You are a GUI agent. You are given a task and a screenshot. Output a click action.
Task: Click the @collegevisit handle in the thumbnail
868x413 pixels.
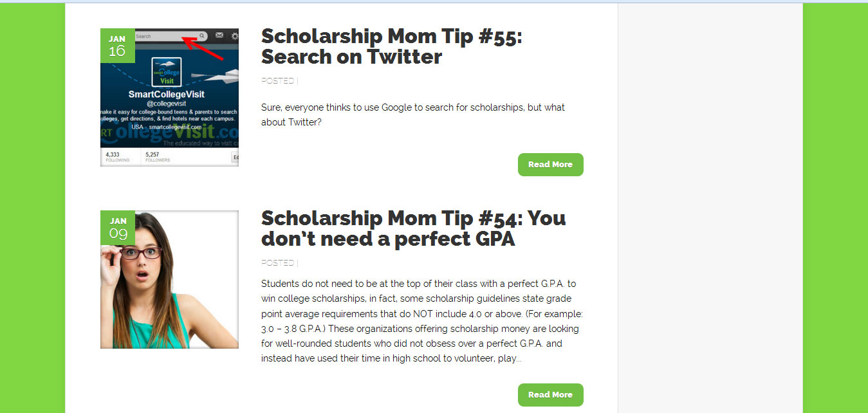pos(167,104)
